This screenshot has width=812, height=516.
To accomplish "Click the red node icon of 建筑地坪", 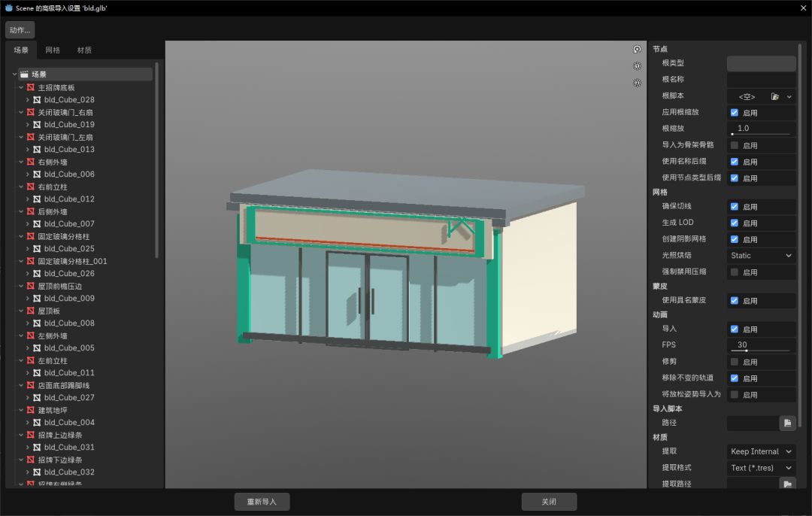I will (31, 410).
